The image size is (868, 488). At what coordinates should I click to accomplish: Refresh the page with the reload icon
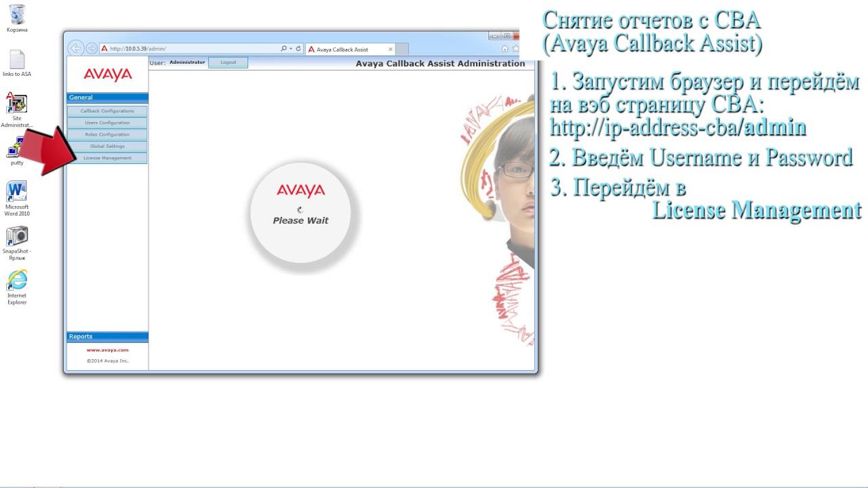coord(298,49)
